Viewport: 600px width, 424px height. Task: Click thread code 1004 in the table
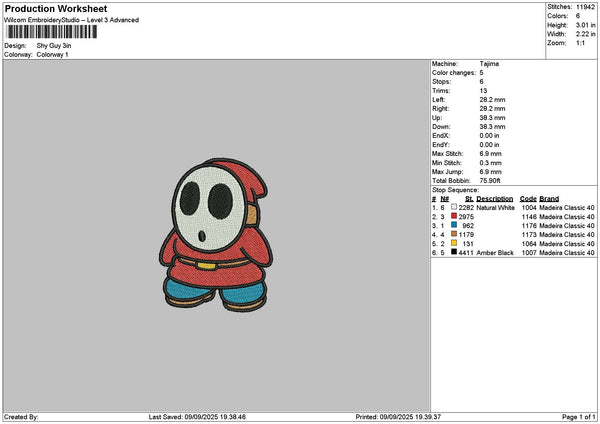click(529, 208)
